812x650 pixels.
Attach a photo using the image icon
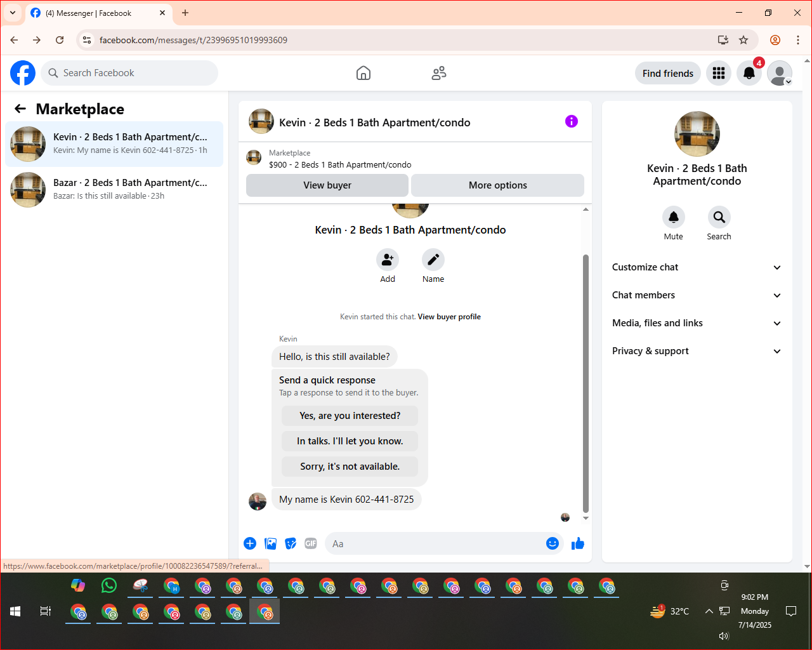pos(271,543)
